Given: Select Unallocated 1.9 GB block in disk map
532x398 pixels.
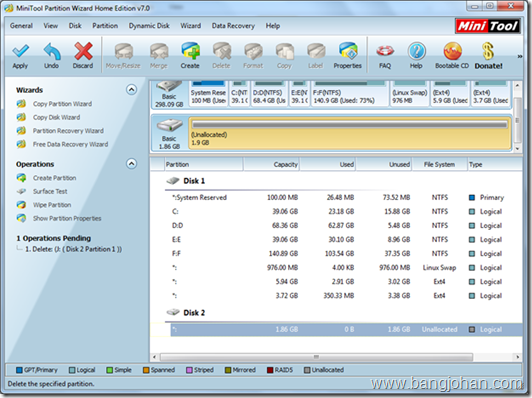Looking at the screenshot, I should 350,134.
